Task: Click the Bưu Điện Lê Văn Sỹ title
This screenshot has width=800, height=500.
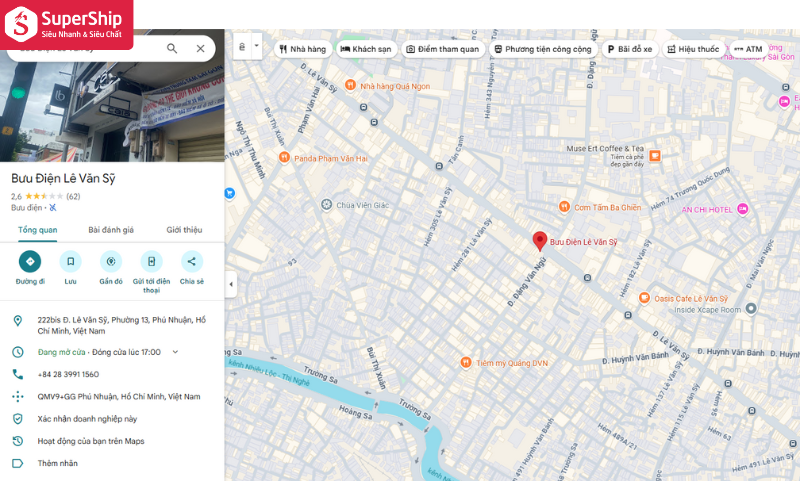Action: pos(63,179)
